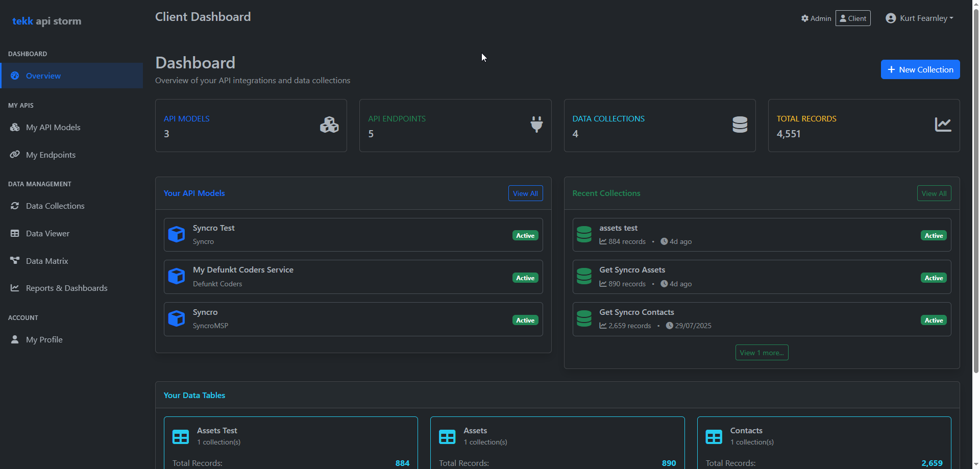980x469 pixels.
Task: Open Data Collections using the sync icon
Action: [15, 206]
